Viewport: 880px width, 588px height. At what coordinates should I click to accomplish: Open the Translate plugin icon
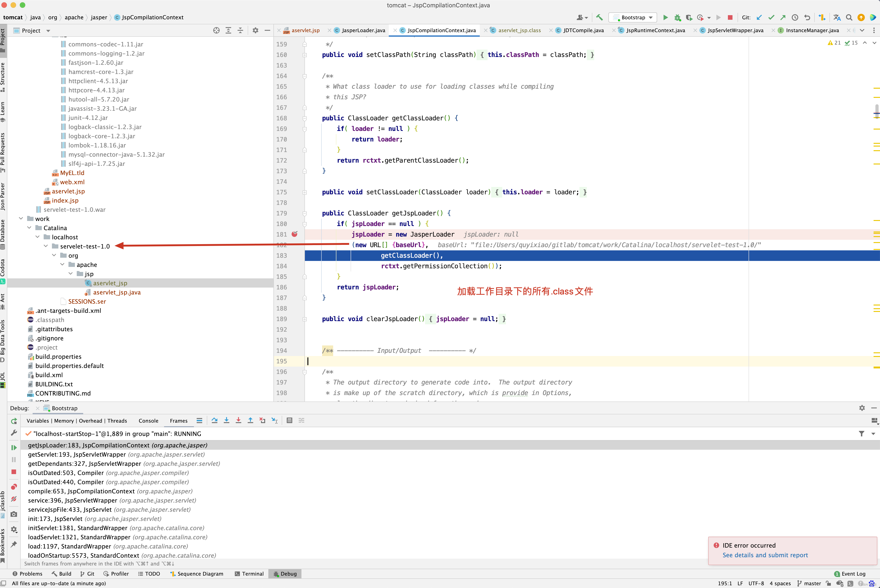(x=837, y=17)
